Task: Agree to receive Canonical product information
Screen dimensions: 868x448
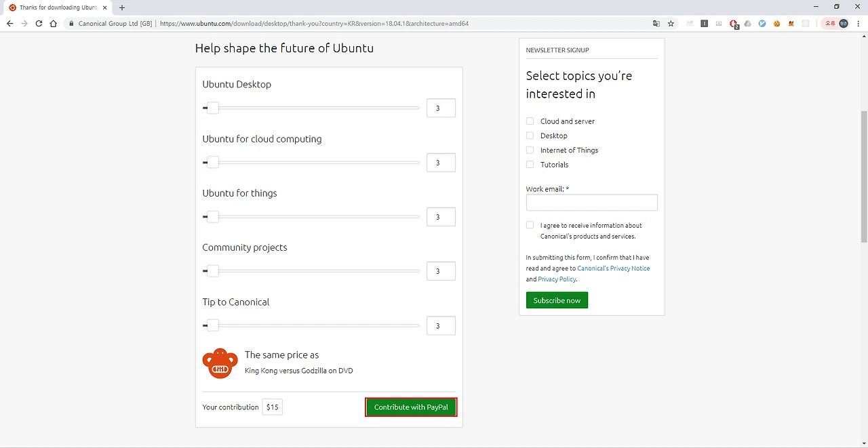Action: pyautogui.click(x=530, y=225)
